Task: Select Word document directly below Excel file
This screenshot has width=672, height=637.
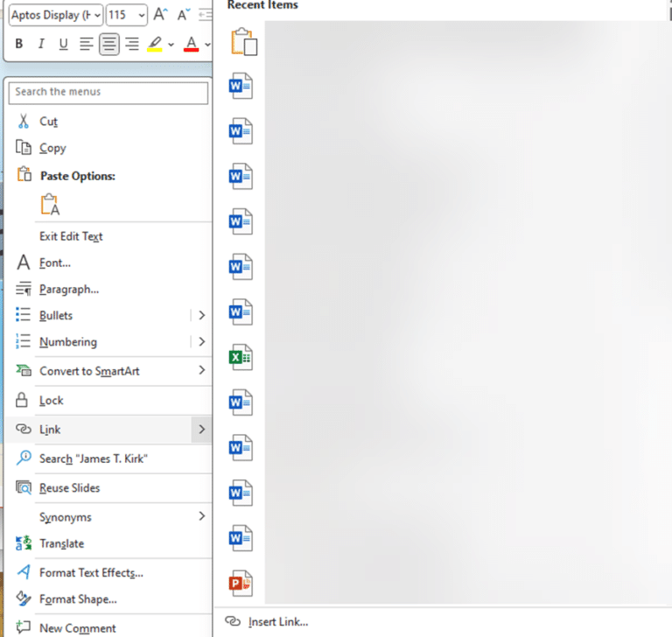Action: click(241, 402)
